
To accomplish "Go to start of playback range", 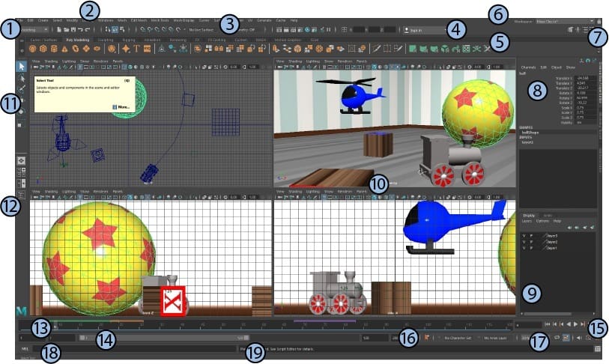I will point(548,324).
